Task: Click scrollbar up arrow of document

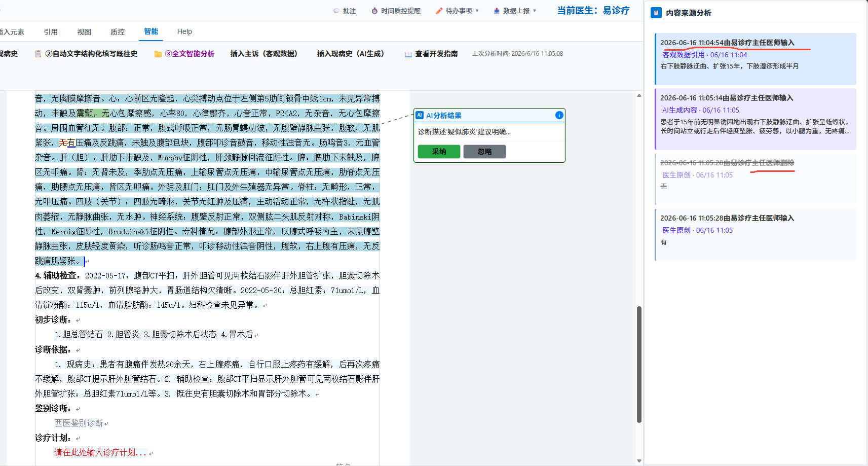Action: 639,95
